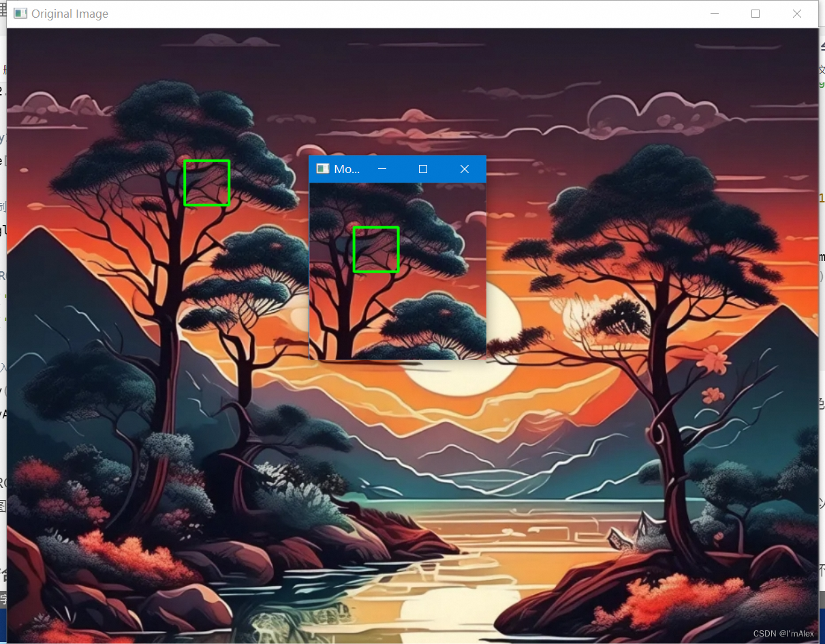
Task: Select the green rectangle inside the Mo... window
Action: point(375,249)
